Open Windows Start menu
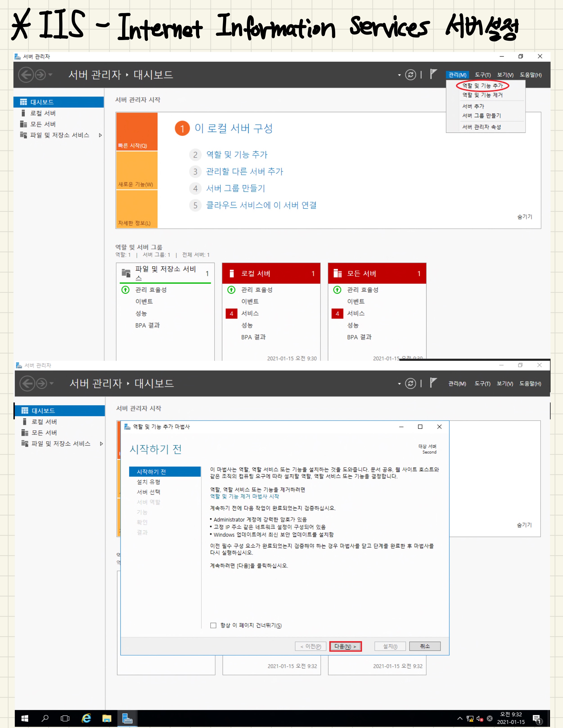 [25, 718]
